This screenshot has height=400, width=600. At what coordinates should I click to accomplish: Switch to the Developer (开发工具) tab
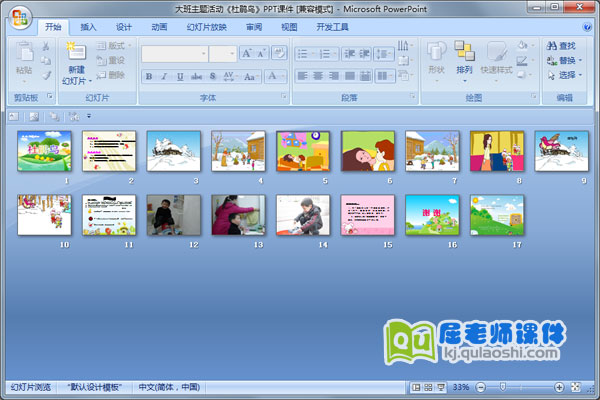(x=332, y=27)
